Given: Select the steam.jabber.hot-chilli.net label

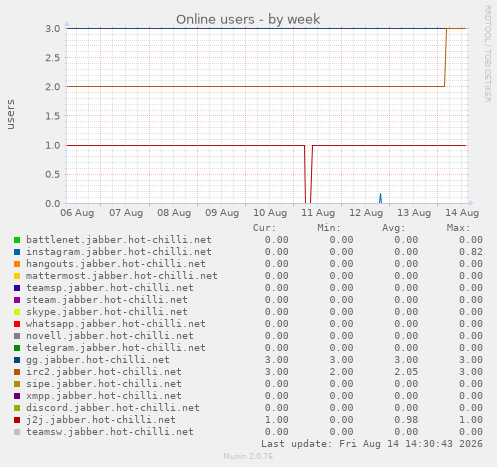Looking at the screenshot, I should point(107,300).
